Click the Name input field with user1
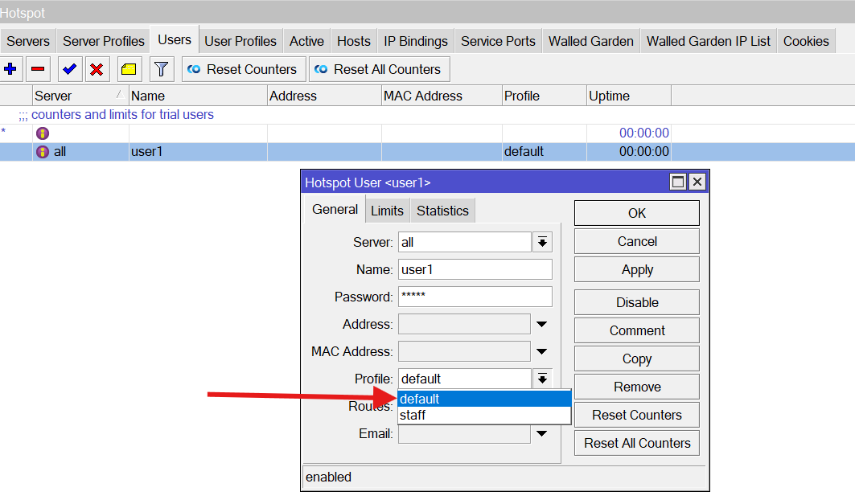This screenshot has height=504, width=855. point(475,269)
